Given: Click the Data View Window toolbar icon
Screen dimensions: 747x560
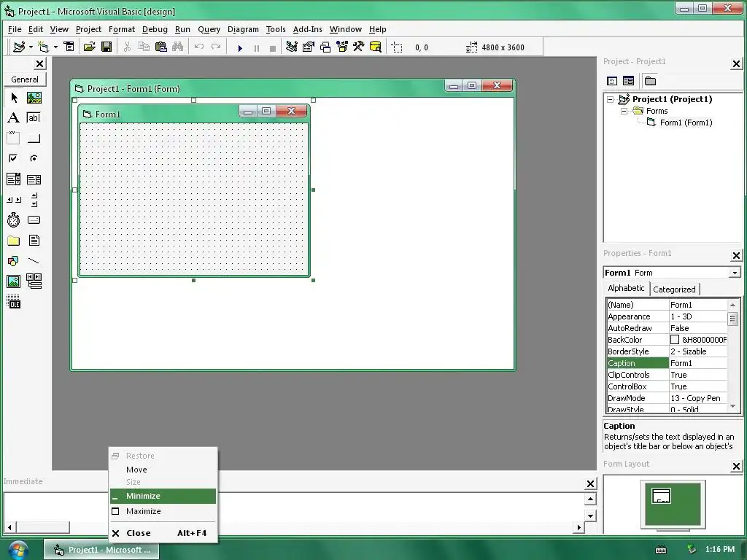Looking at the screenshot, I should tap(376, 47).
